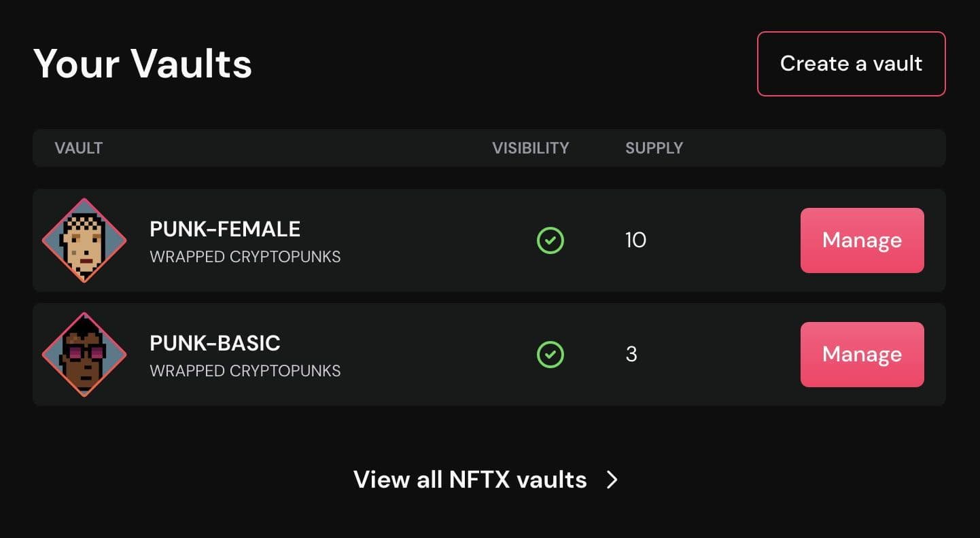The width and height of the screenshot is (980, 538).
Task: Click the PUNK-FEMALE cryptopunk avatar icon
Action: (84, 240)
